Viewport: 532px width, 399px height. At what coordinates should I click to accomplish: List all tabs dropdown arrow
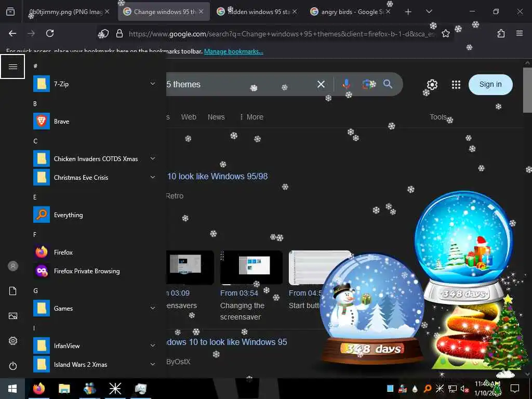[x=429, y=11]
